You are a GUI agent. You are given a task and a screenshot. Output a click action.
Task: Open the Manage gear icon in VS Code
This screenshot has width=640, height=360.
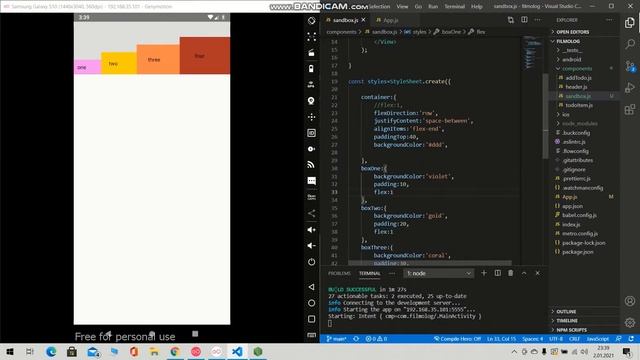630,322
